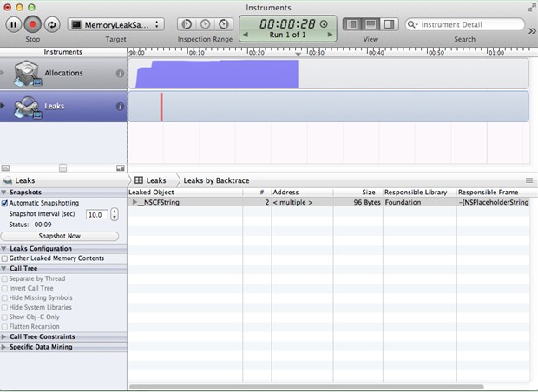The height and width of the screenshot is (392, 538).
Task: Click the left icon below the instruments list
Action: coord(5,167)
